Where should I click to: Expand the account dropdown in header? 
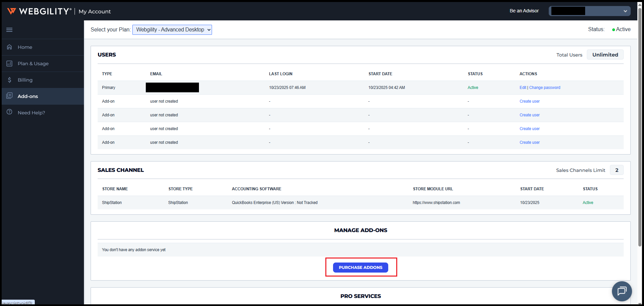coord(625,11)
